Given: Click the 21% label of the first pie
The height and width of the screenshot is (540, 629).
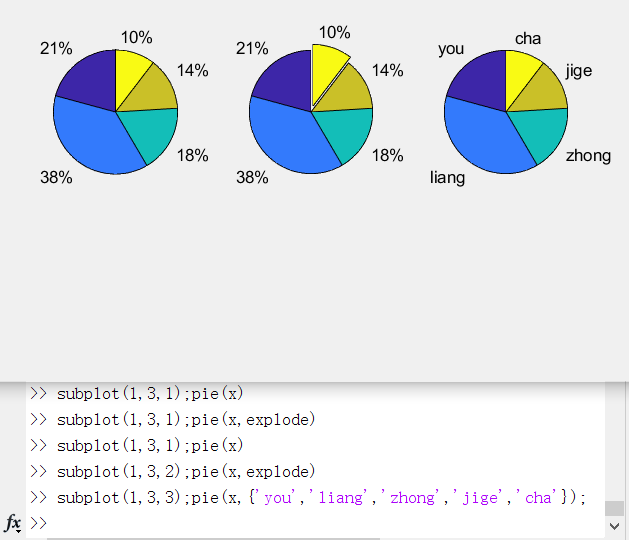Looking at the screenshot, I should coord(56,49).
